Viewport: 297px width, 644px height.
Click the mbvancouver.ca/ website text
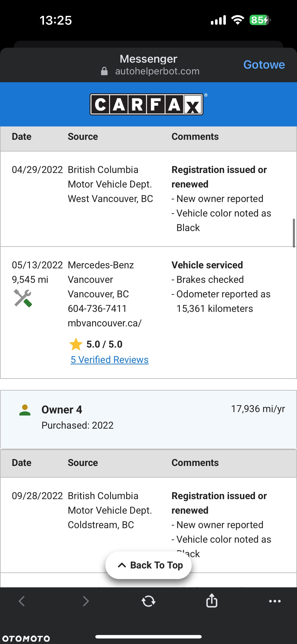tap(105, 323)
